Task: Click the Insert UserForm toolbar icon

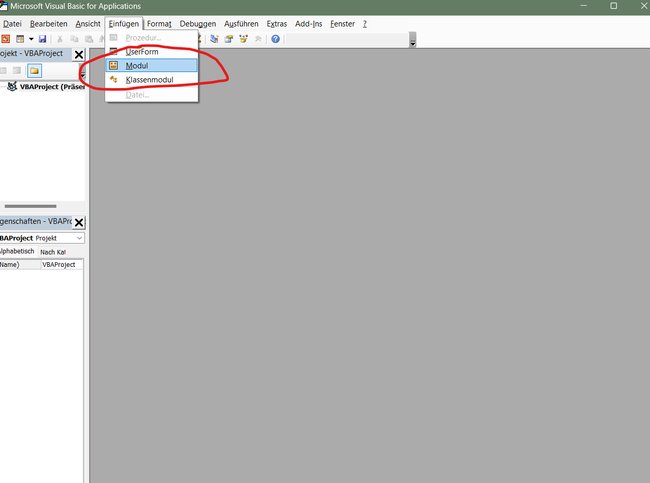Action: coord(20,39)
